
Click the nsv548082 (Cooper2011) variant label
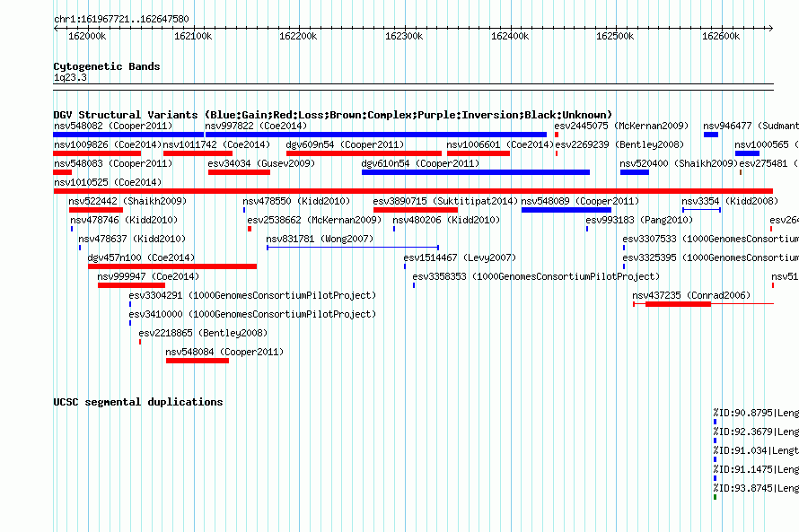click(113, 126)
